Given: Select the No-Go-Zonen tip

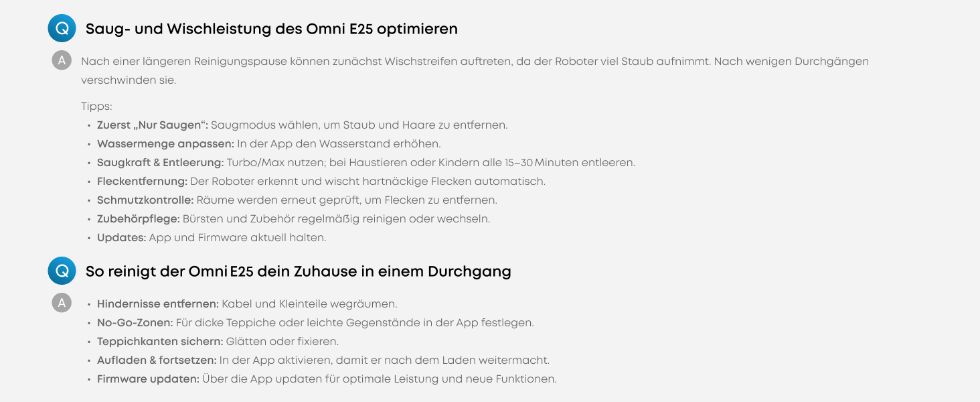Looking at the screenshot, I should pos(135,323).
